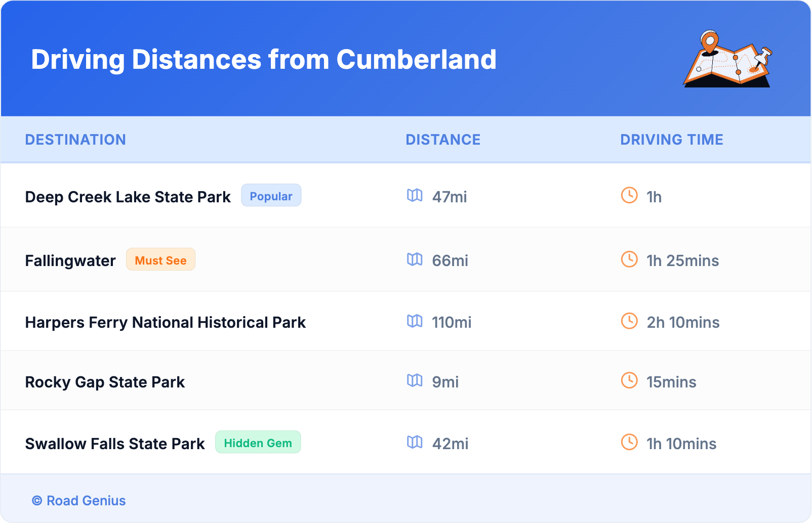Viewport: 812px width, 523px height.
Task: Click the Distance column header
Action: click(443, 140)
